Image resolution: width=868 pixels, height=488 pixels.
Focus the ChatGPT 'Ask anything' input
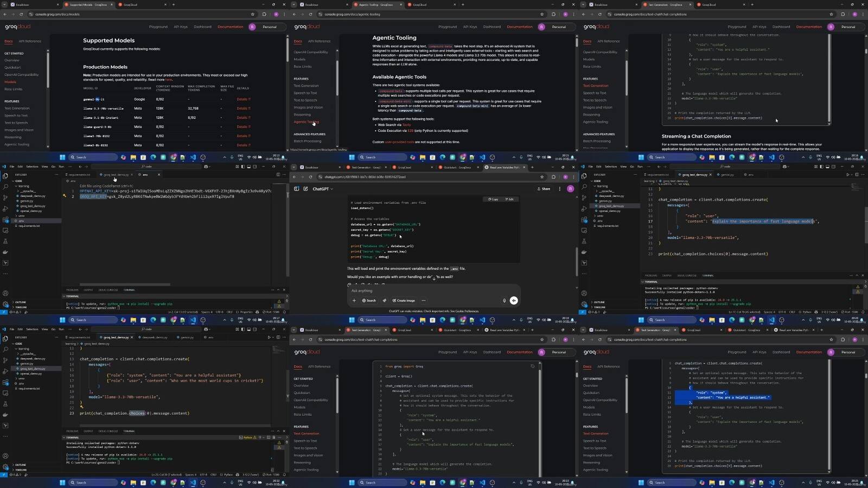point(434,291)
